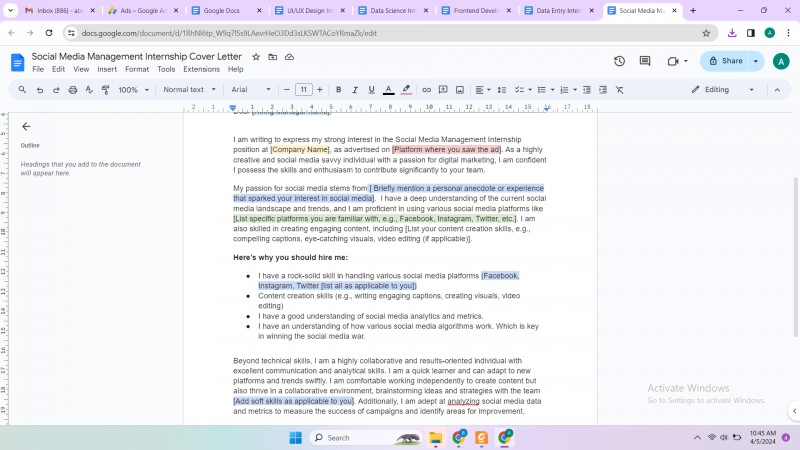Open the comment history panel
The width and height of the screenshot is (800, 450).
click(645, 61)
